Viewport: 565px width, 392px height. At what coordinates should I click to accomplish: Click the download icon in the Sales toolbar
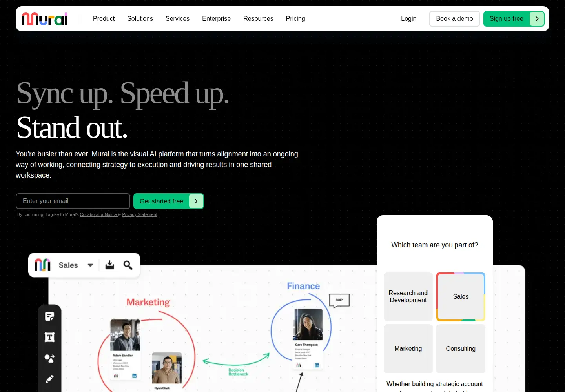click(110, 265)
